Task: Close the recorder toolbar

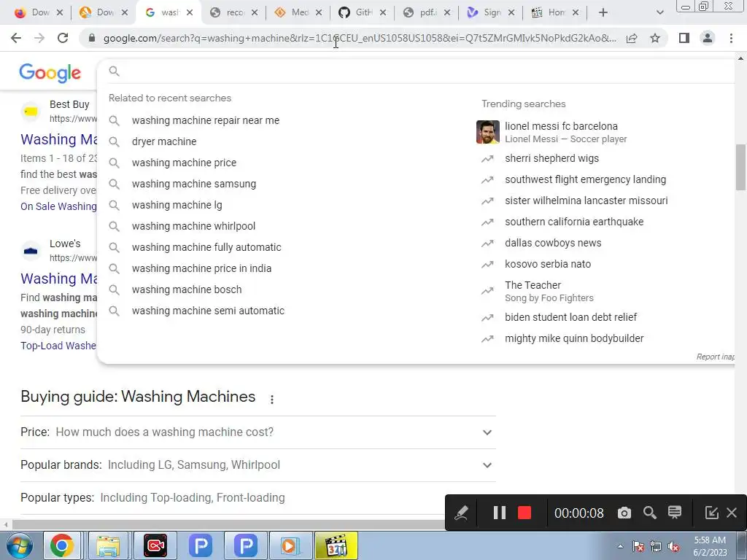Action: (732, 513)
